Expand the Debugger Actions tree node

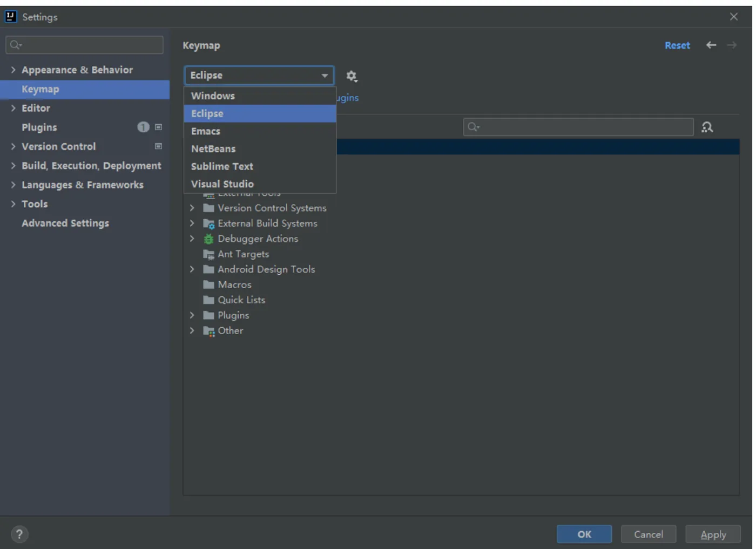[192, 239]
